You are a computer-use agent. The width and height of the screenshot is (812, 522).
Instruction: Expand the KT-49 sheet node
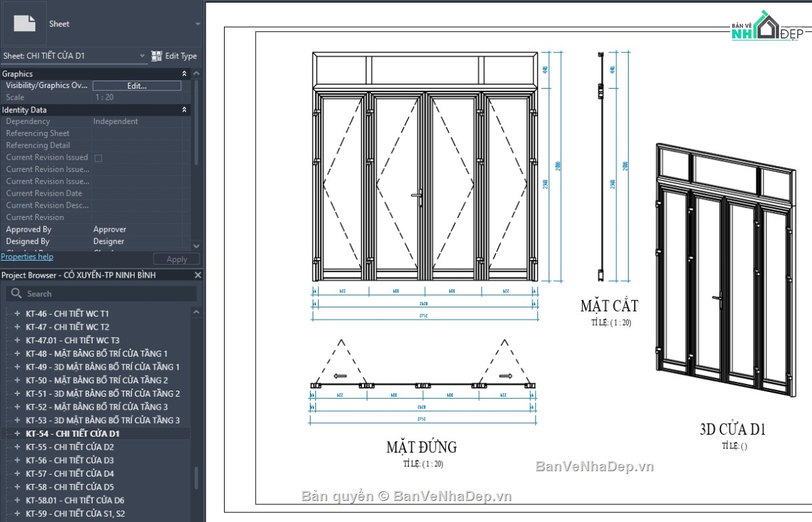point(17,367)
